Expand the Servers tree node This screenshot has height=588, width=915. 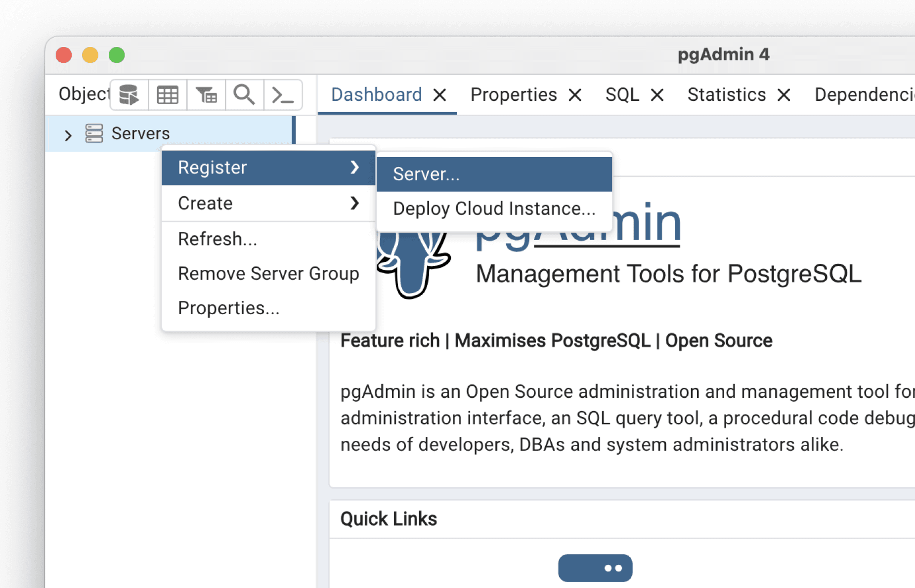[68, 134]
